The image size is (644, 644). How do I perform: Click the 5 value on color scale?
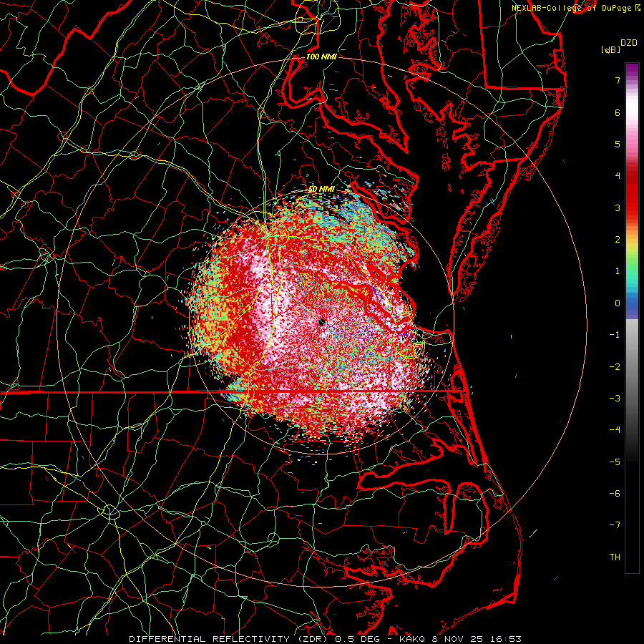point(618,144)
